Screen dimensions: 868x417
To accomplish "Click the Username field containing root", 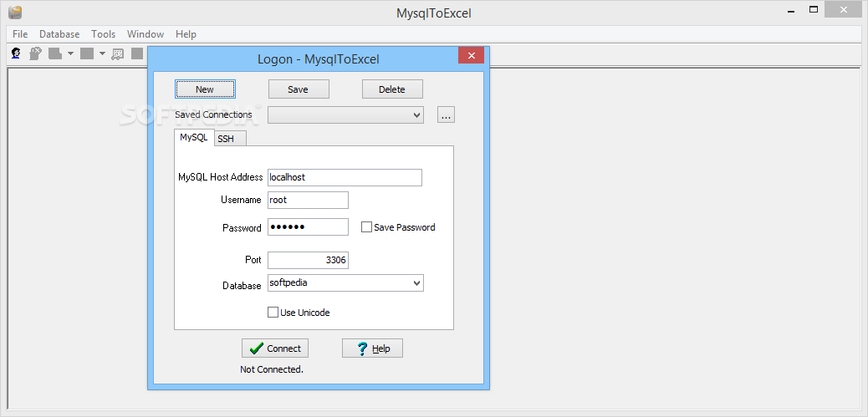I will [309, 201].
